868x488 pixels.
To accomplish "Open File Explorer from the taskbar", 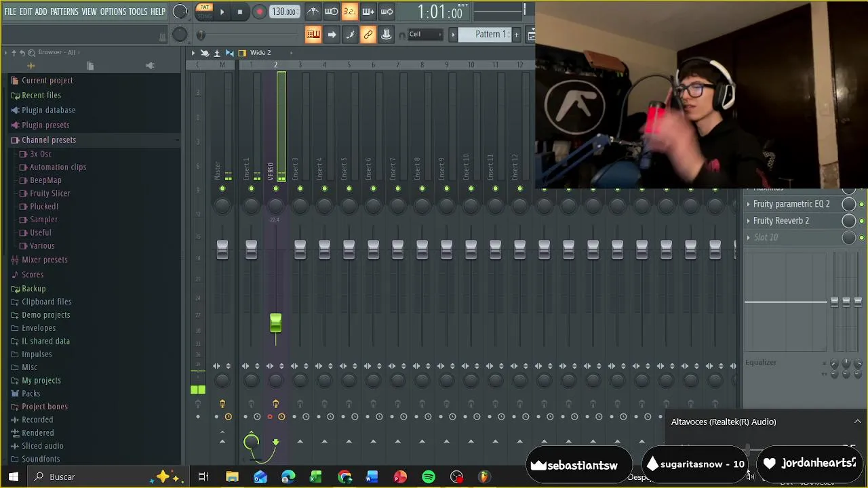I will click(x=232, y=476).
